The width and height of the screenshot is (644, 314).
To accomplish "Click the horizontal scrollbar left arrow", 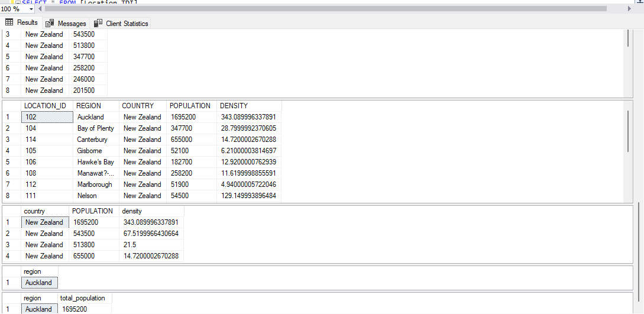I will tap(41, 9).
